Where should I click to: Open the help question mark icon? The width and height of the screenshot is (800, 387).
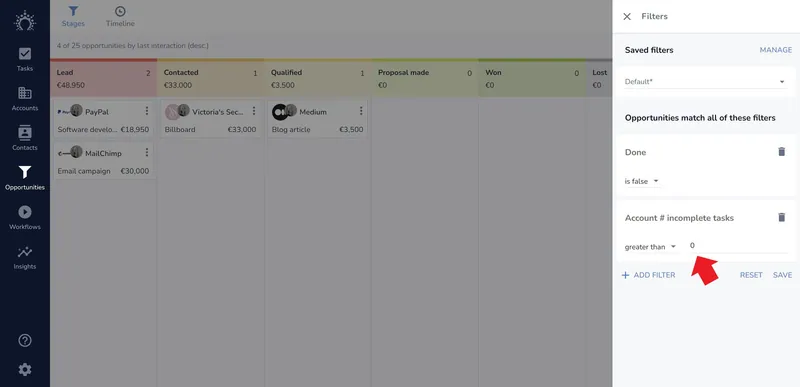point(24,341)
